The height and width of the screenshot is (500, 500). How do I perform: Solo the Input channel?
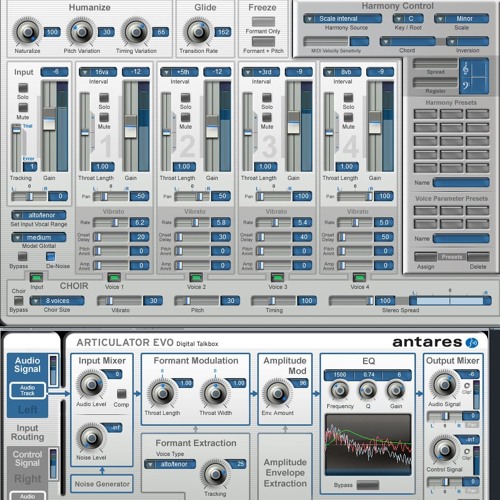point(23,88)
